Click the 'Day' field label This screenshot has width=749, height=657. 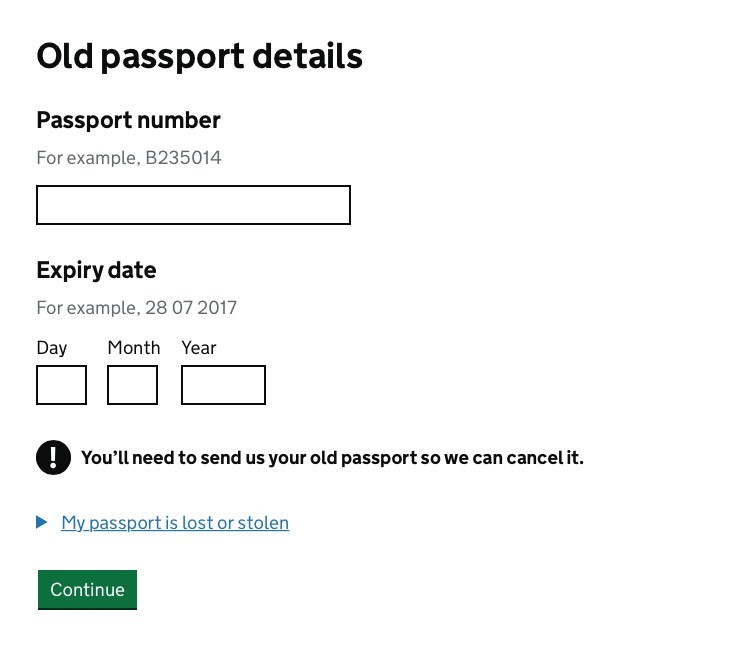tap(52, 348)
